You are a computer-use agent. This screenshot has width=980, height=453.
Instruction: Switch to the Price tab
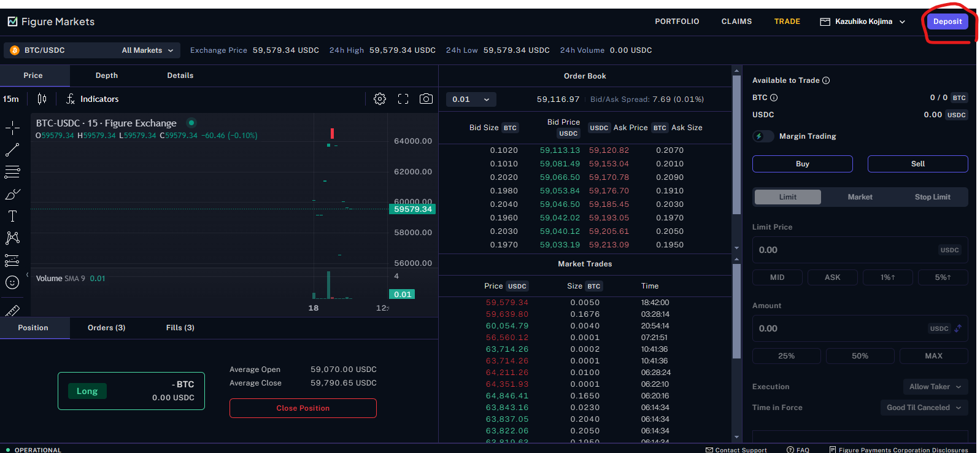[33, 75]
